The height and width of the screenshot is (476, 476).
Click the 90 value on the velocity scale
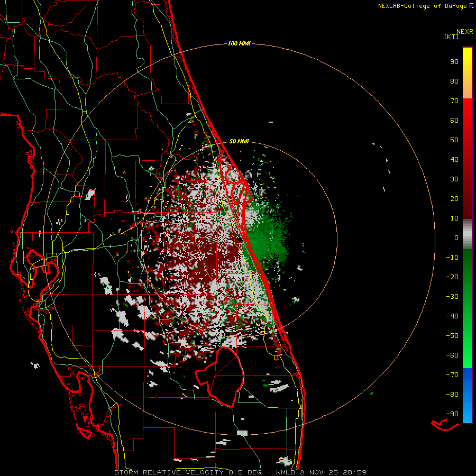tap(454, 62)
